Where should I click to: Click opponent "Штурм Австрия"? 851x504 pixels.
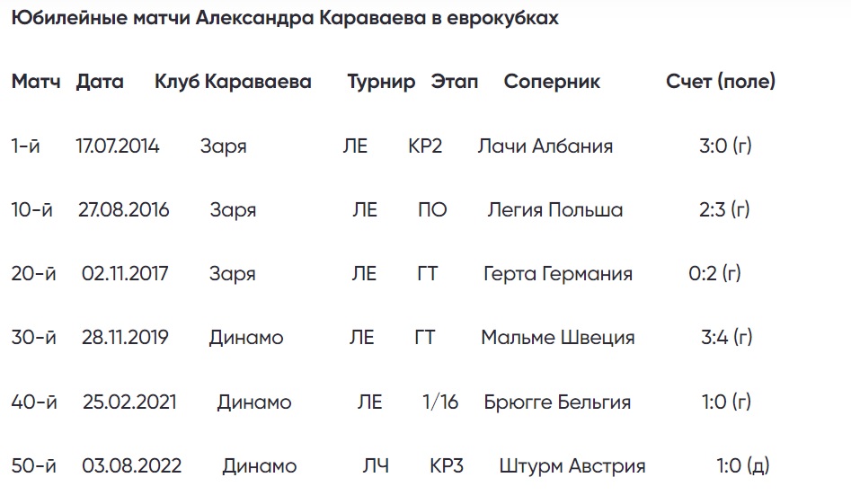(572, 466)
